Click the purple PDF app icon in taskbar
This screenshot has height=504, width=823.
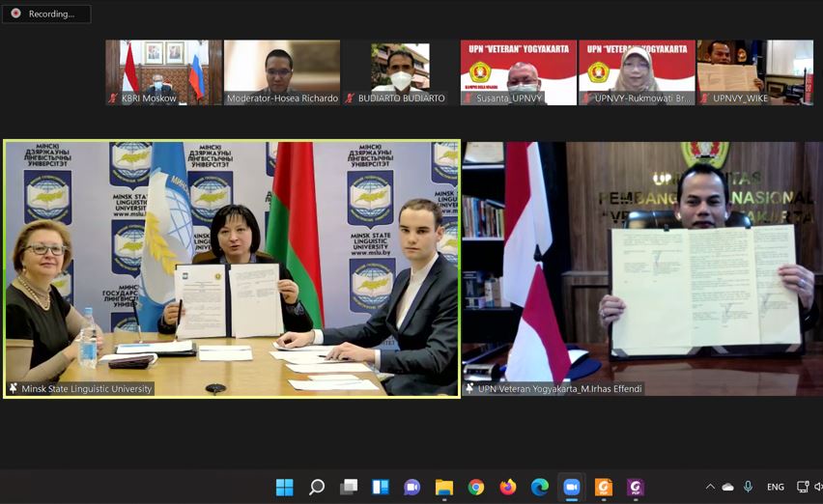point(635,487)
